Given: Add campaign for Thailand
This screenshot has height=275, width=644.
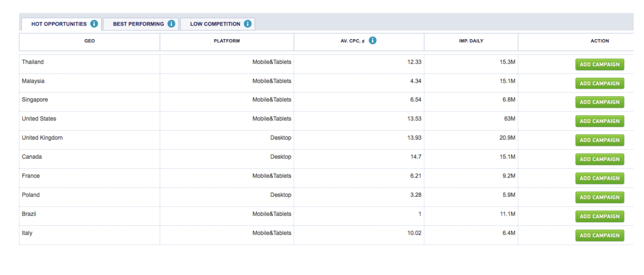Looking at the screenshot, I should [600, 64].
